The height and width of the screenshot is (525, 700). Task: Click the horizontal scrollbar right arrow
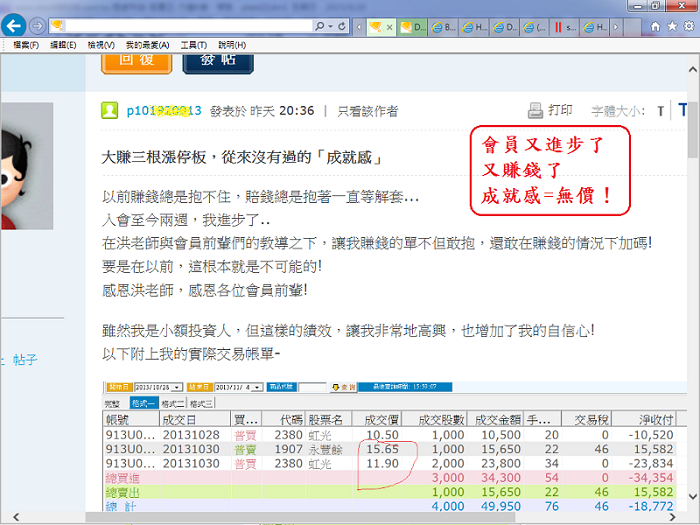coord(672,517)
